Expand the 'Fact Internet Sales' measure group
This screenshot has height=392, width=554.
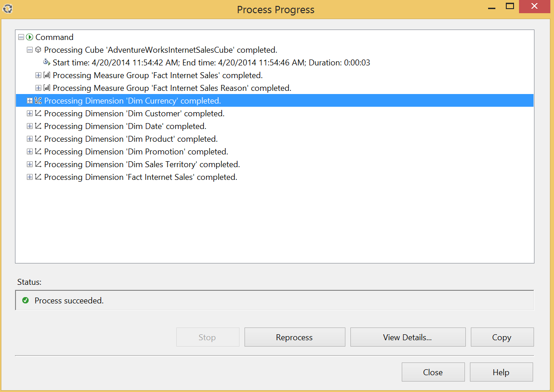38,75
